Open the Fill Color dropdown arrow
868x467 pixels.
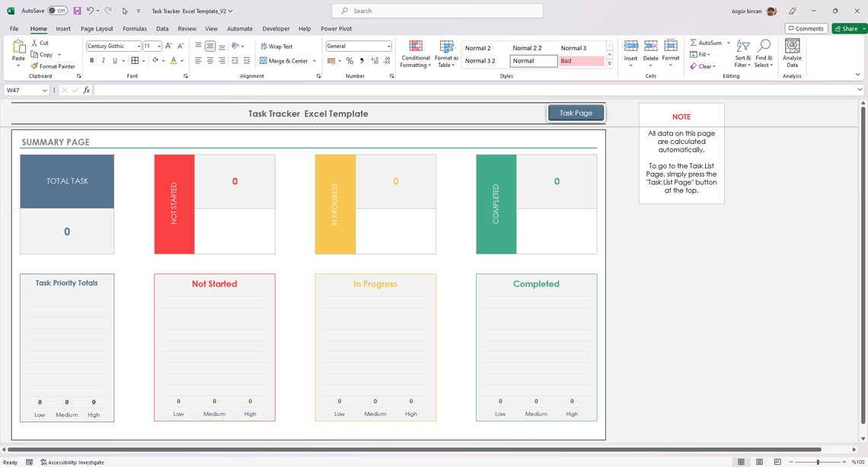[x=163, y=61]
